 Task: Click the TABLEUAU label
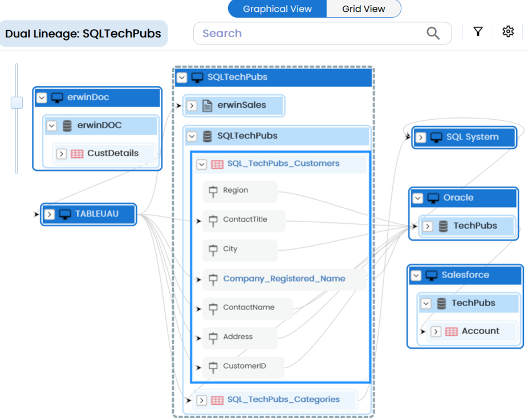pos(97,214)
